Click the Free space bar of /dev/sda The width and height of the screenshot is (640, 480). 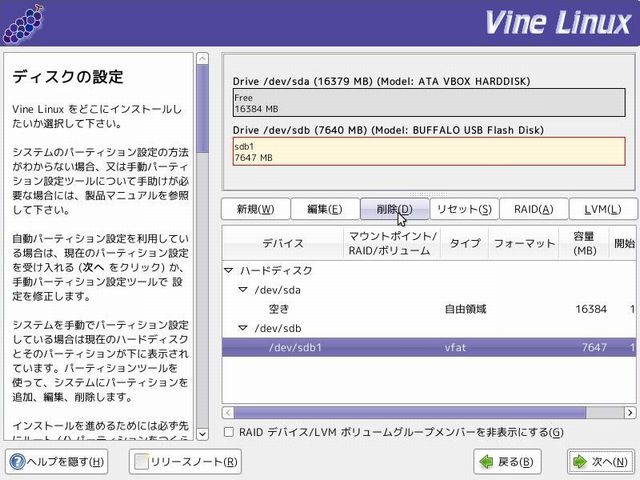[x=428, y=103]
